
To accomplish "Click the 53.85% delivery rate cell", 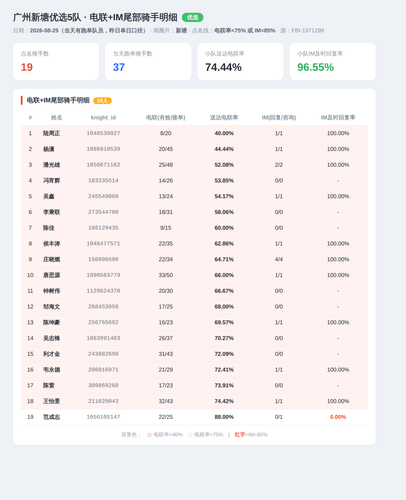I will [224, 180].
